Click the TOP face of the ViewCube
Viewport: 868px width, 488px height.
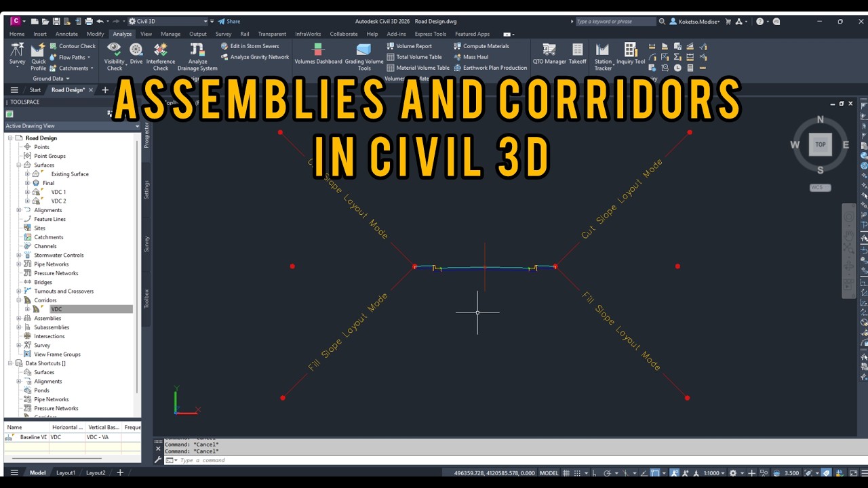pos(821,144)
